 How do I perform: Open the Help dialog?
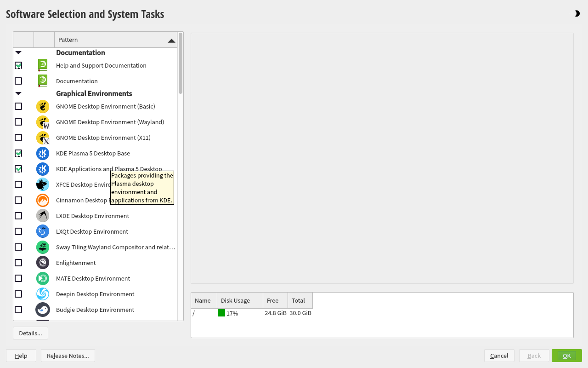point(21,356)
